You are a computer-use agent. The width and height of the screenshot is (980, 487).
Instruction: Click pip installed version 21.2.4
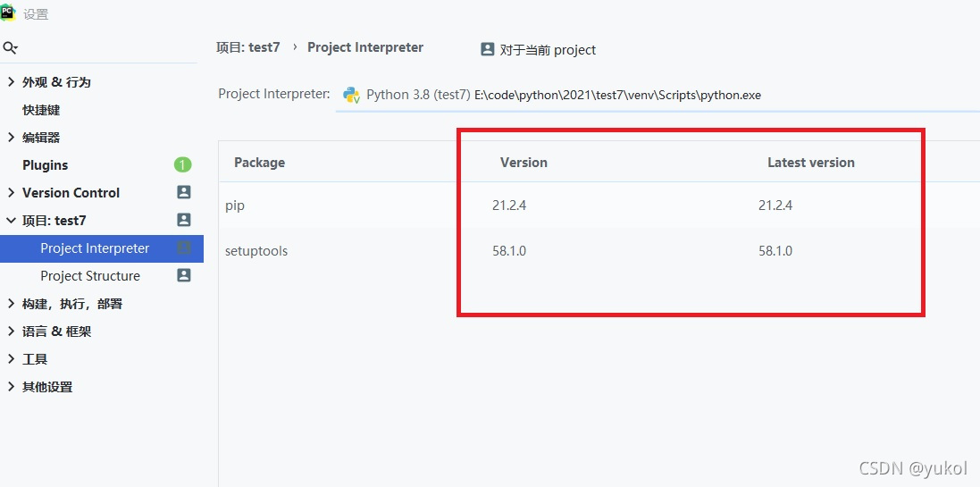click(x=509, y=205)
